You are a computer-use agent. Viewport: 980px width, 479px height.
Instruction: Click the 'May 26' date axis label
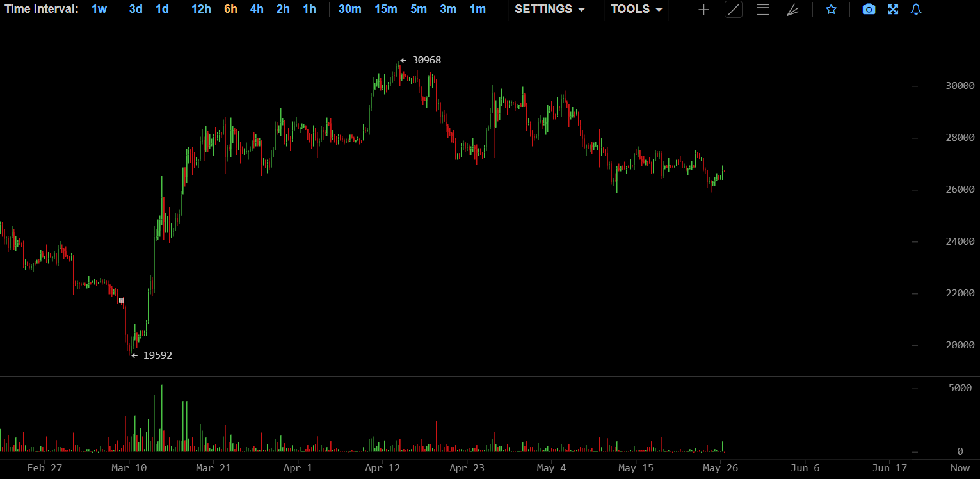721,468
